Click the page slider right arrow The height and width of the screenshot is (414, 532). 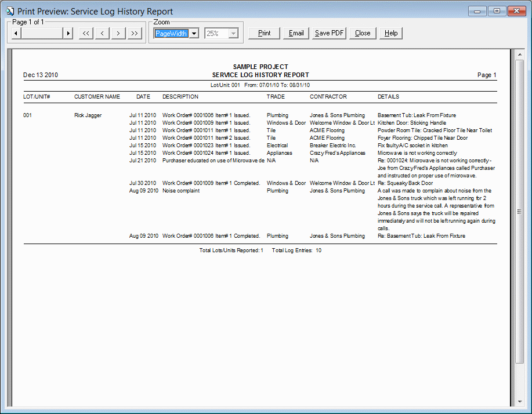pyautogui.click(x=68, y=33)
